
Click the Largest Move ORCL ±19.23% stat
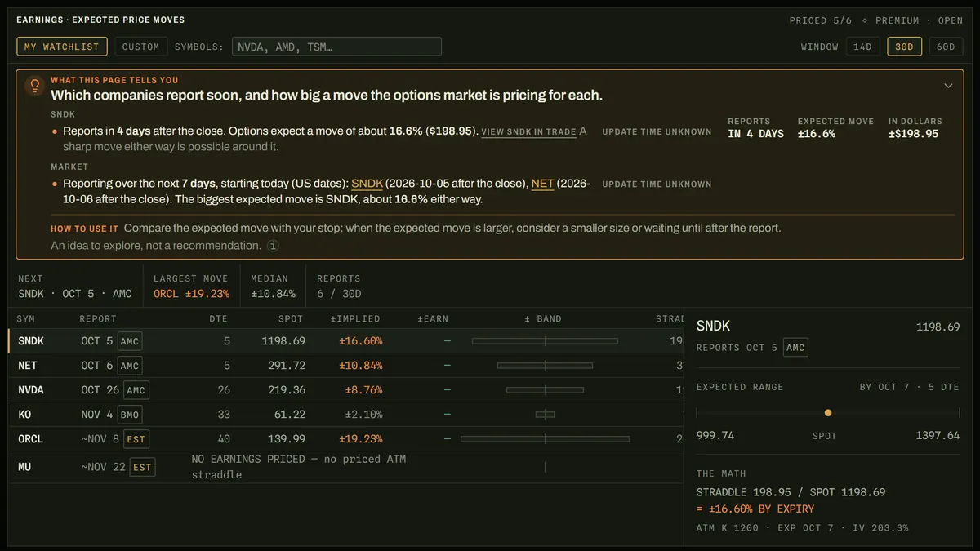tap(191, 286)
